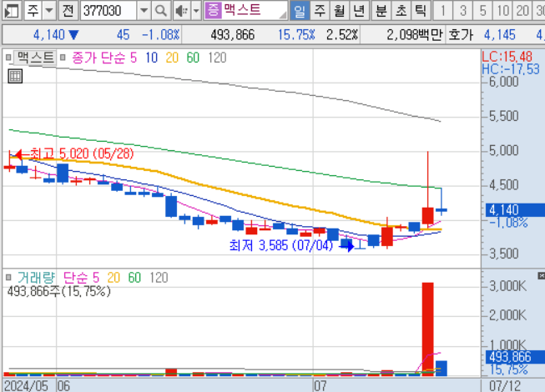Click the volume 493,866 in quote bar

click(x=233, y=35)
